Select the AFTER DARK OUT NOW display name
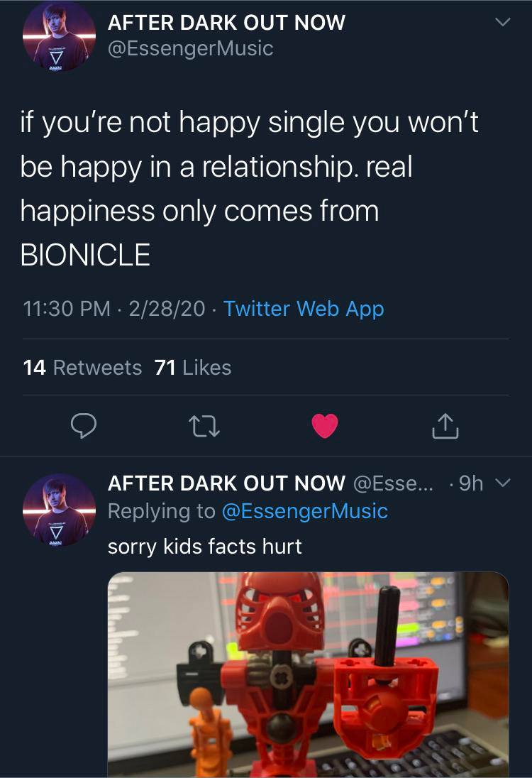The height and width of the screenshot is (778, 532). click(x=226, y=22)
